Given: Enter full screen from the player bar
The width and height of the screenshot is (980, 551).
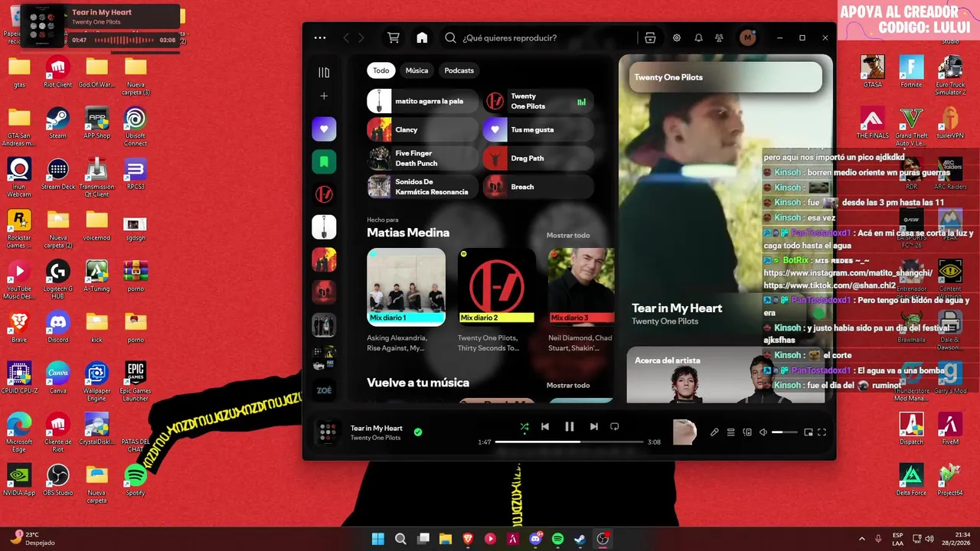Looking at the screenshot, I should pos(822,432).
